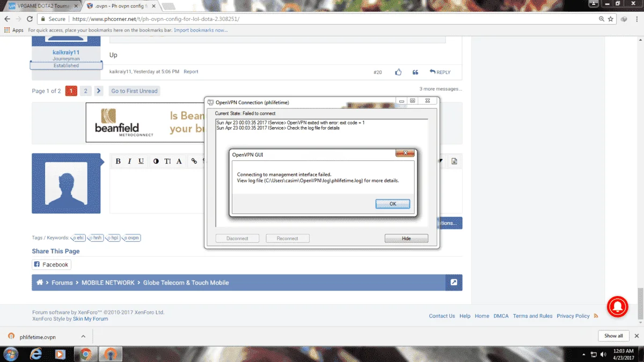Click the OpenVPN GUI icon in the taskbar
644x362 pixels.
tap(111, 354)
